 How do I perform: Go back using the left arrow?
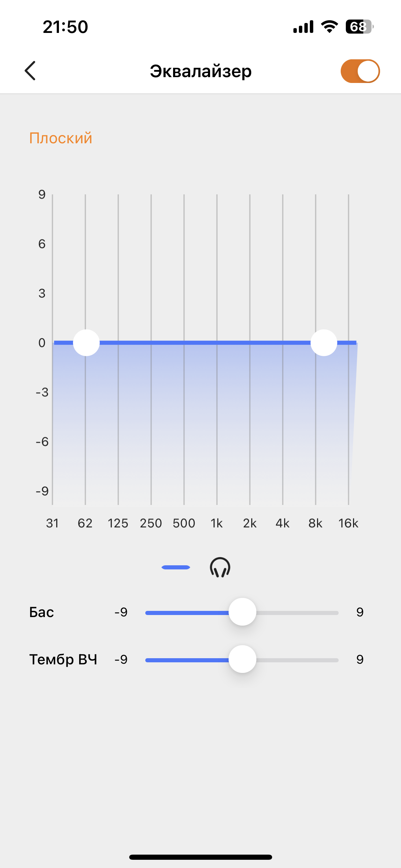click(x=30, y=71)
